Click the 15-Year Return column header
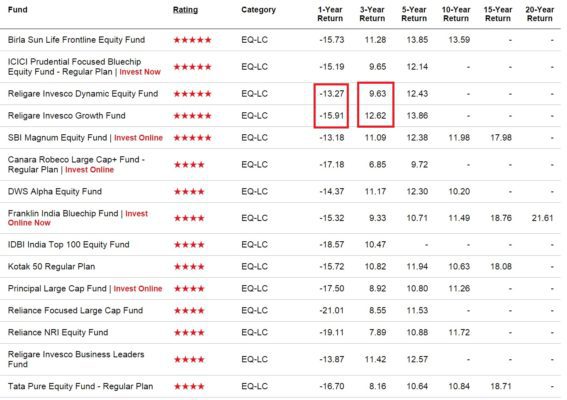 [x=498, y=14]
